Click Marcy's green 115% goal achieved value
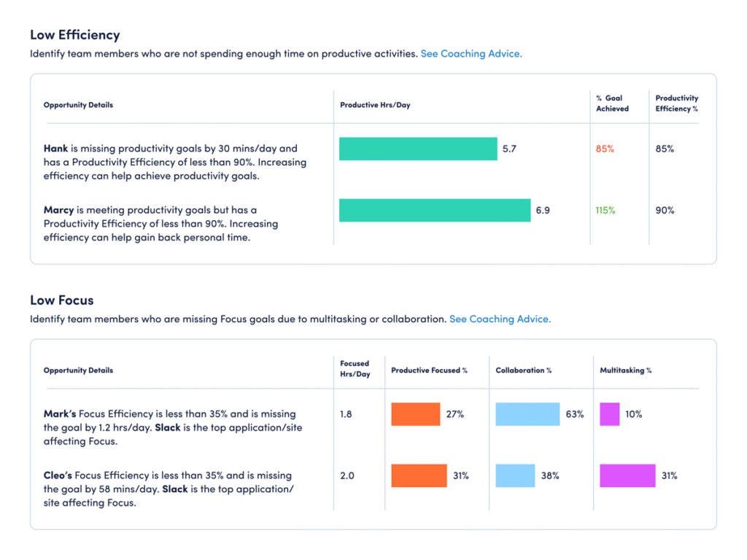Image resolution: width=747 pixels, height=560 pixels. coord(606,210)
